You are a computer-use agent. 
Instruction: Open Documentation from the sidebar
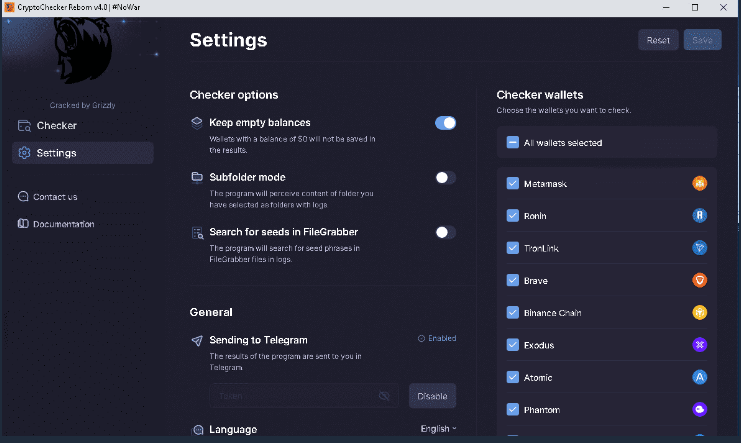point(63,224)
